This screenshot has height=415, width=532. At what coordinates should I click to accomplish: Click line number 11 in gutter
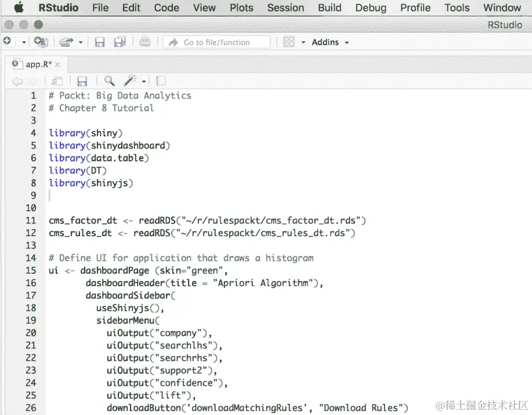31,221
